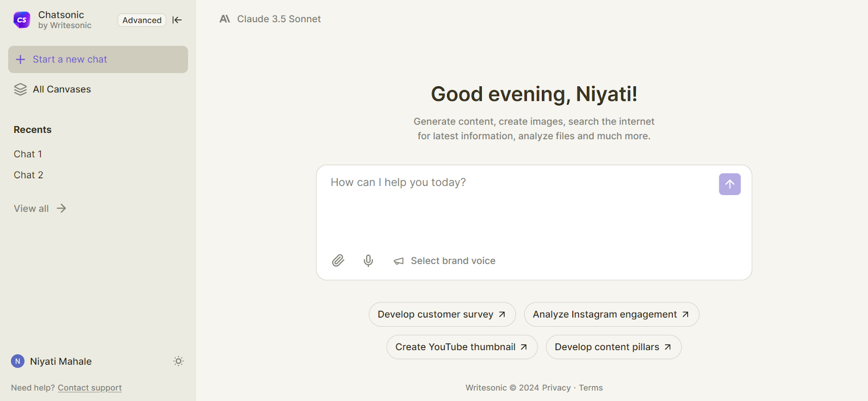Viewport: 868px width, 401px height.
Task: Follow the Contact support link
Action: coord(90,388)
